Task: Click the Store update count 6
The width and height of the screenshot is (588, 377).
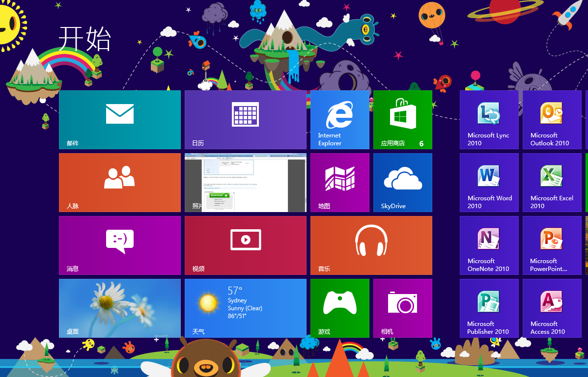Action: pyautogui.click(x=421, y=143)
